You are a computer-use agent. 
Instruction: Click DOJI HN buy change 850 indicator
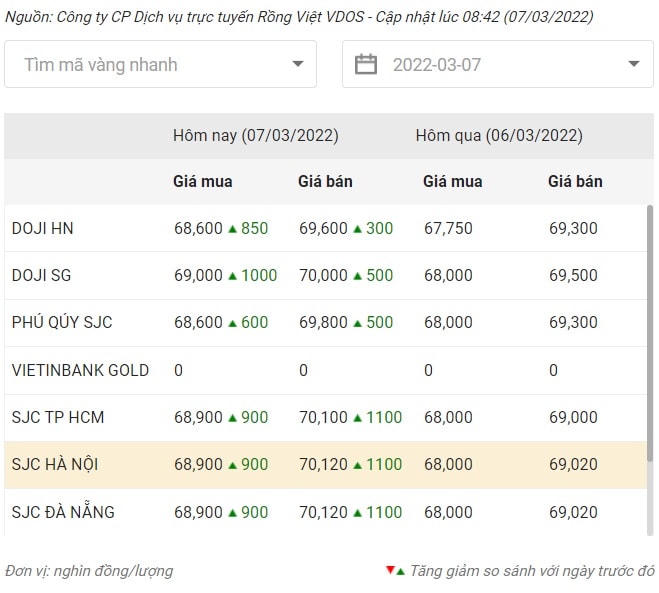pos(248,228)
